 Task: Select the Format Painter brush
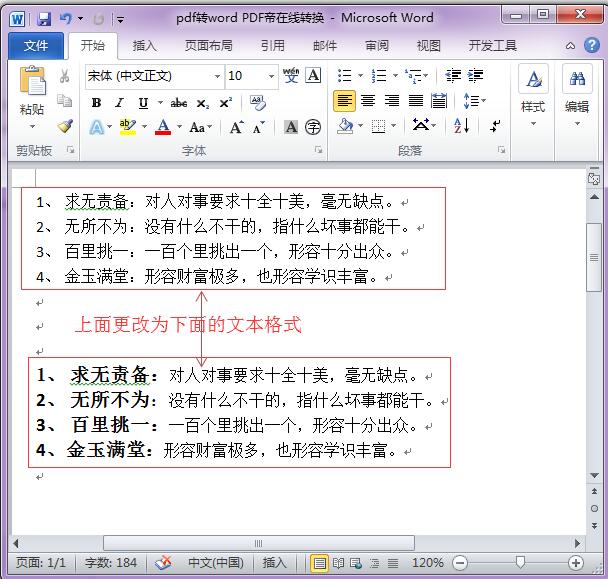(x=65, y=126)
